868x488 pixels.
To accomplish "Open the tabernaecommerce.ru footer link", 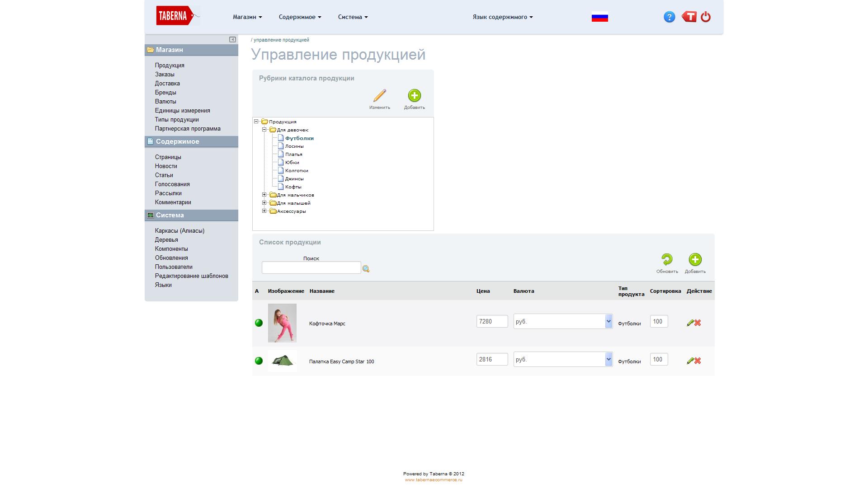I will click(x=433, y=480).
